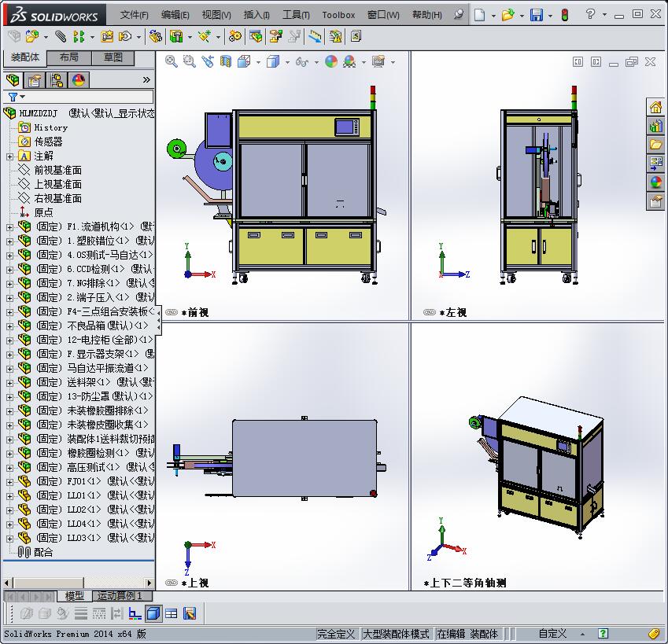Select the Zoom to Area magnifier

[x=189, y=61]
